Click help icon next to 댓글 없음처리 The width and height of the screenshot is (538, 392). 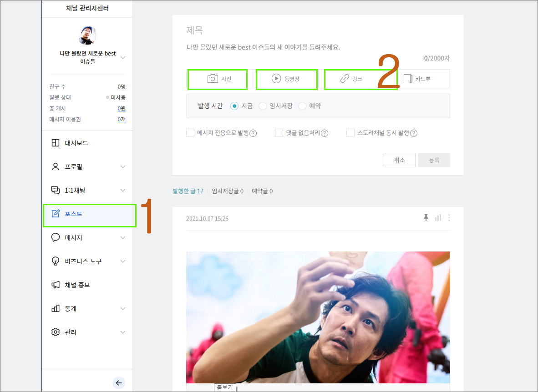click(324, 133)
